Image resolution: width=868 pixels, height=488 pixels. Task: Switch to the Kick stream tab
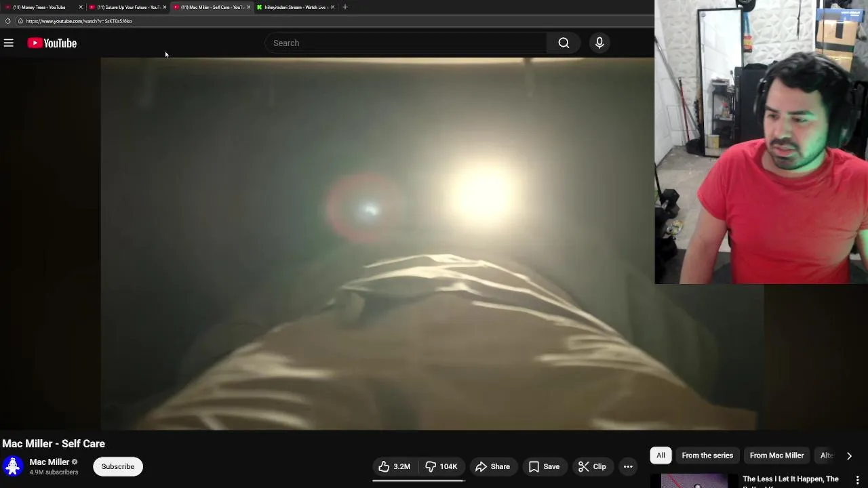295,7
